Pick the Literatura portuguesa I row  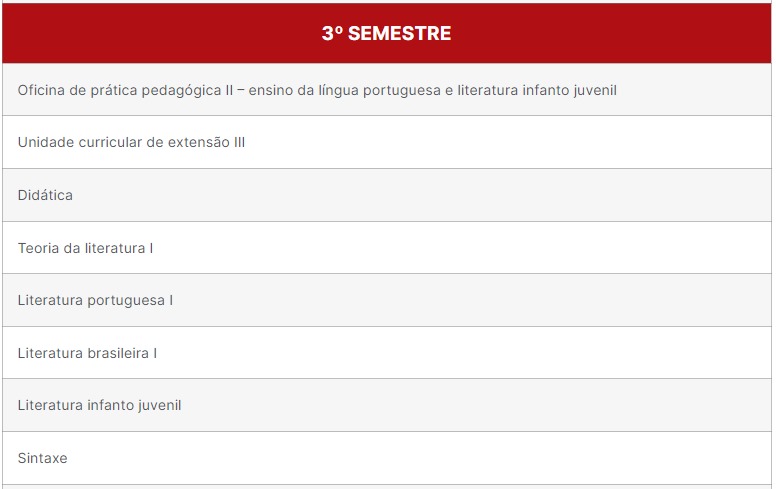[x=387, y=300]
